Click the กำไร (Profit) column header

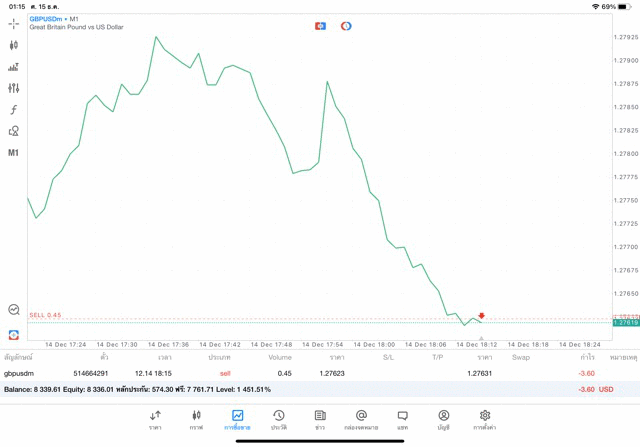click(x=587, y=357)
